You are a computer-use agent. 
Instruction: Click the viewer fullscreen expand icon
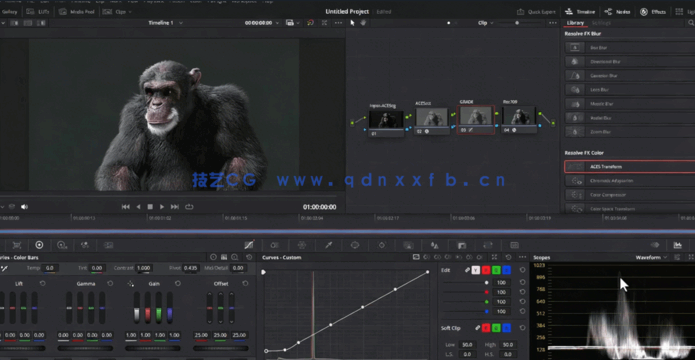tap(324, 23)
